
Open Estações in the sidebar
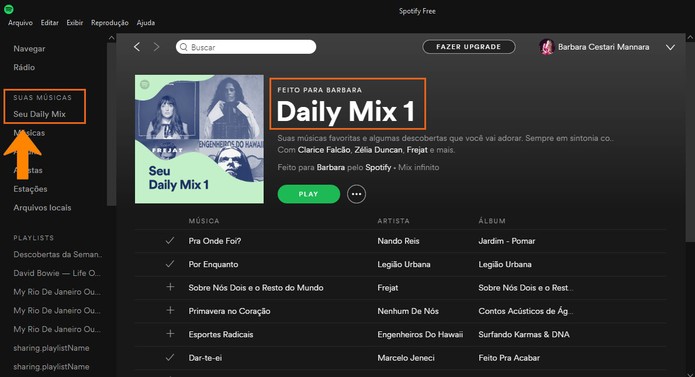coord(30,189)
